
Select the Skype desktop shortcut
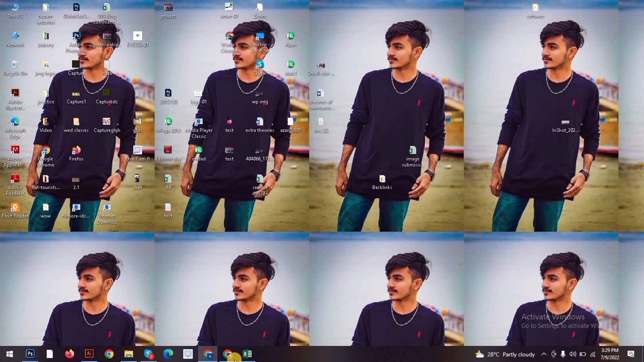point(260,68)
